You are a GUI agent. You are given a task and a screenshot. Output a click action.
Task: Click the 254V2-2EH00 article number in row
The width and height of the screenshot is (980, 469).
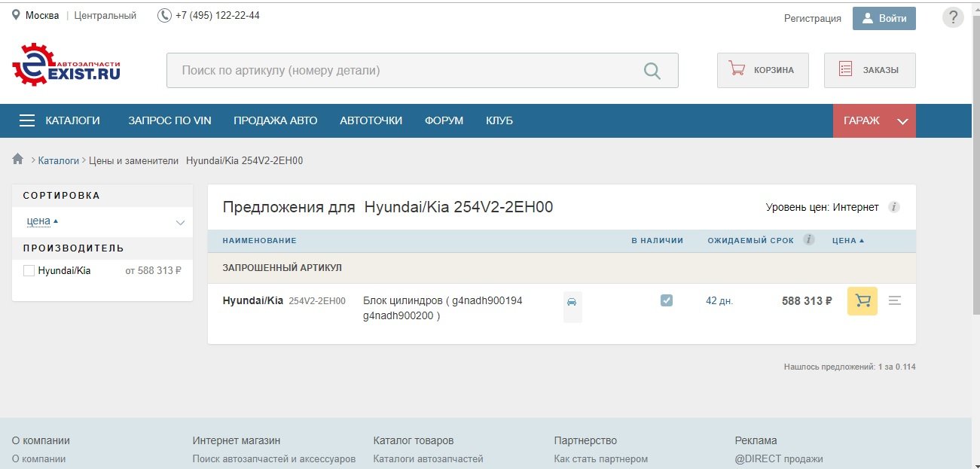coord(317,301)
